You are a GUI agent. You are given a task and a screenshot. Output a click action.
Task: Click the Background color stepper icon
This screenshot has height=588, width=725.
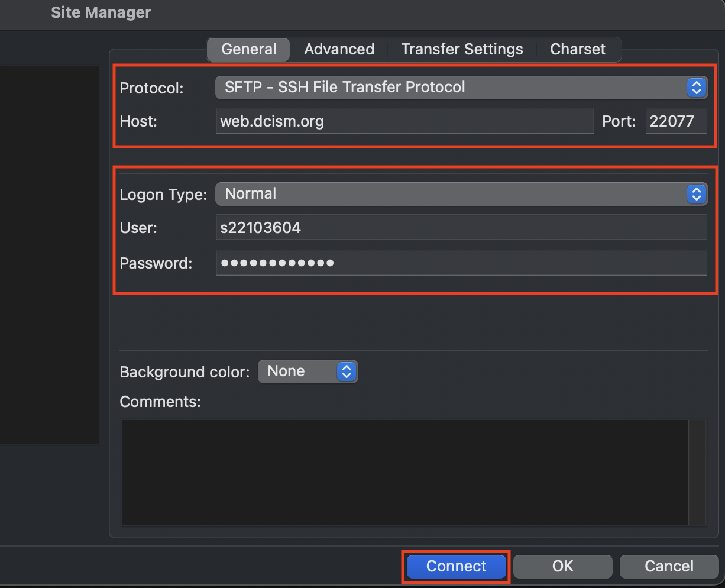pos(348,371)
